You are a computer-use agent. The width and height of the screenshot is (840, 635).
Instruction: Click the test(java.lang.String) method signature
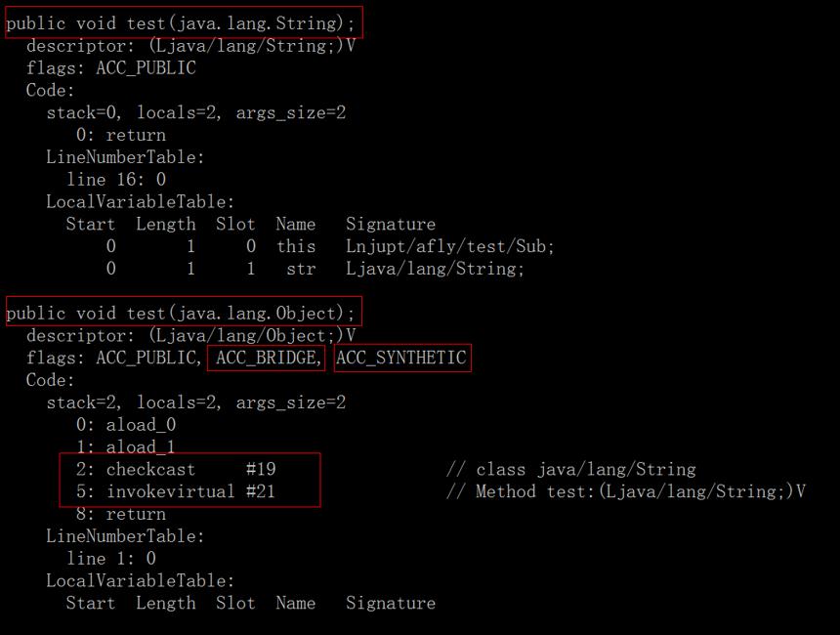[x=180, y=23]
